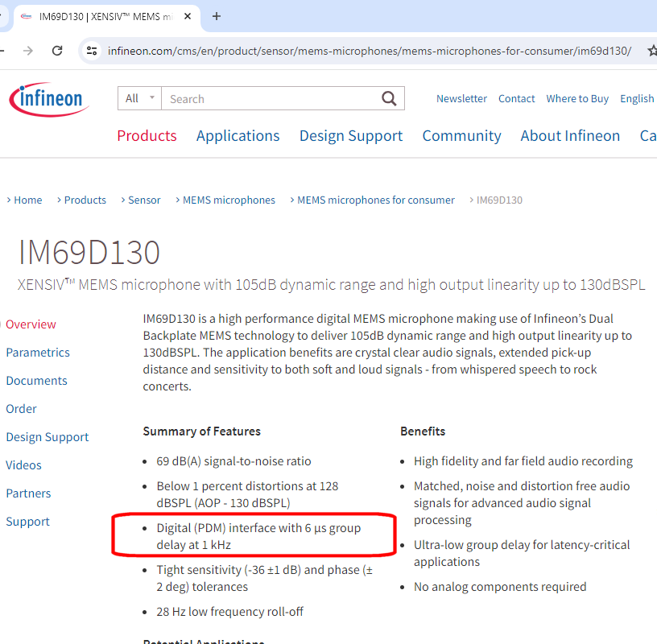Click 'Tight sensitivity (-36 ±1 dB)' bullet
This screenshot has height=644, width=657.
(x=264, y=578)
